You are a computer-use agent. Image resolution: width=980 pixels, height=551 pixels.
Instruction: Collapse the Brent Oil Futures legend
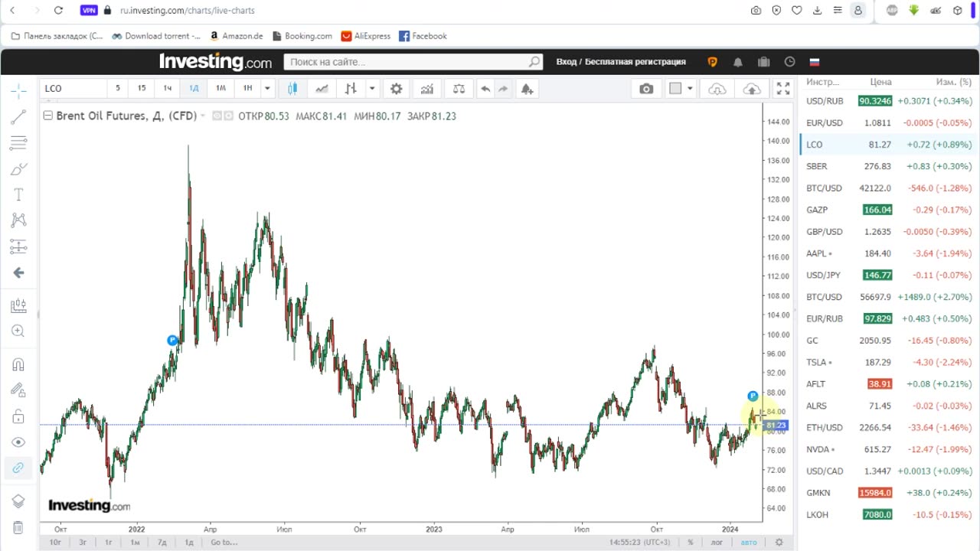click(x=48, y=116)
